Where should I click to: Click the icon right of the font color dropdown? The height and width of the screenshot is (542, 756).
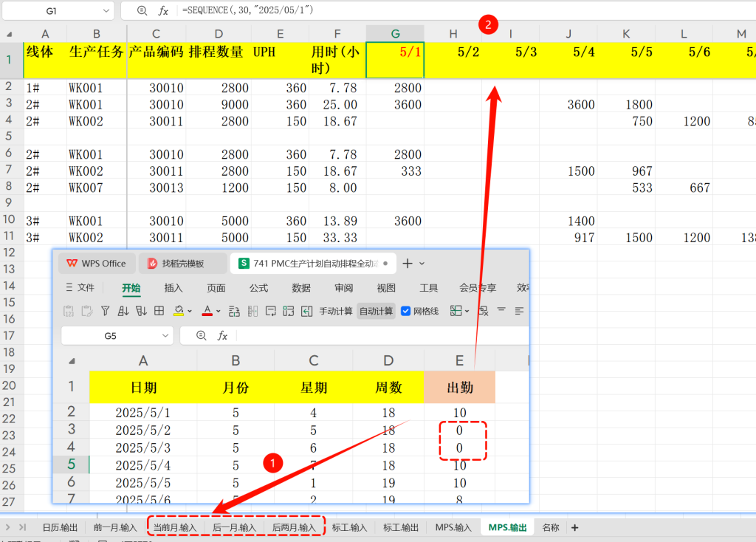(x=234, y=311)
